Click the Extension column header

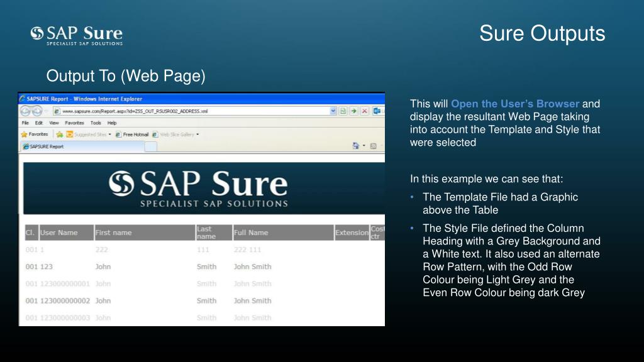click(x=352, y=233)
